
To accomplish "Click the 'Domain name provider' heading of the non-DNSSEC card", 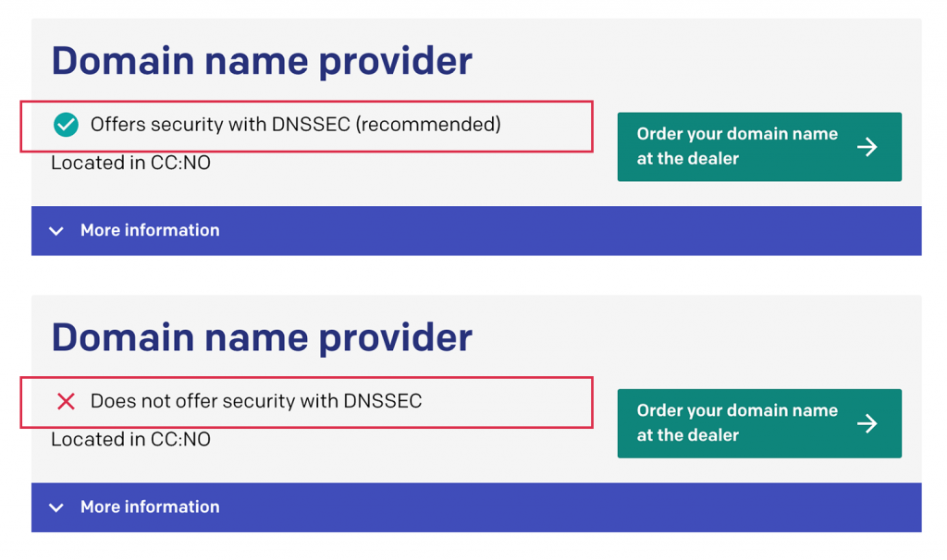I will (262, 337).
